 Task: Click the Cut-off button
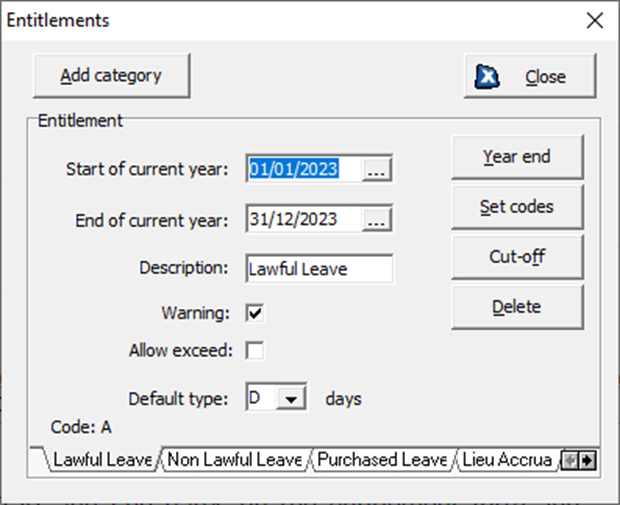[516, 257]
